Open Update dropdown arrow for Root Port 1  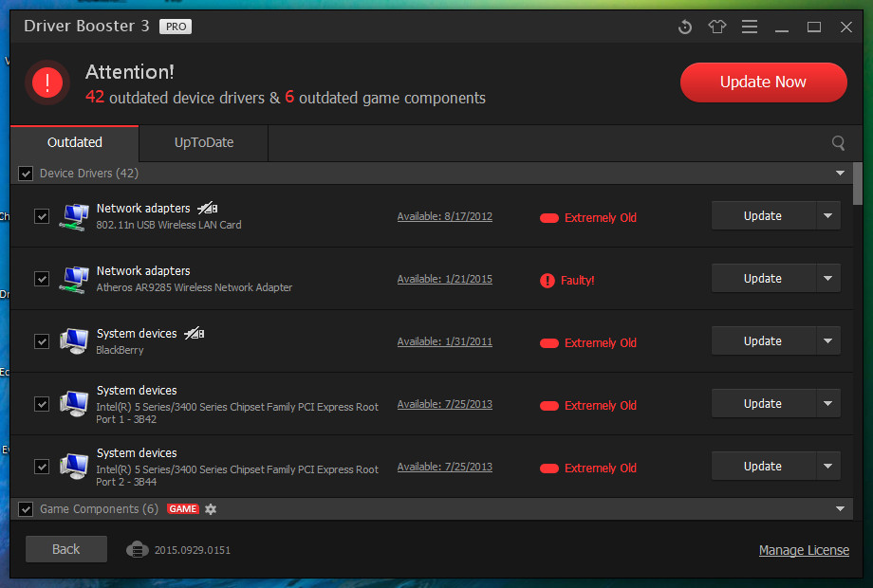(827, 403)
